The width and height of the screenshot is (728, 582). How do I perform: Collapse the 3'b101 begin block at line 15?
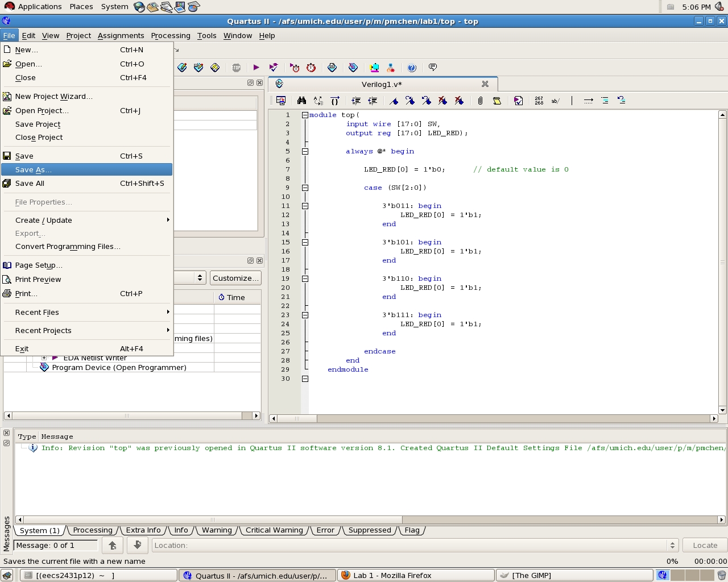[305, 242]
